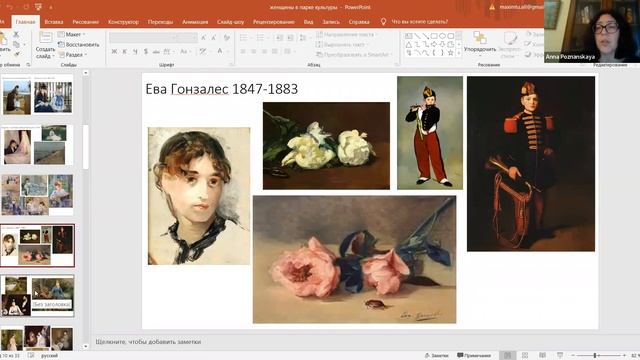
Task: Switch to reading view icon
Action: click(542, 356)
